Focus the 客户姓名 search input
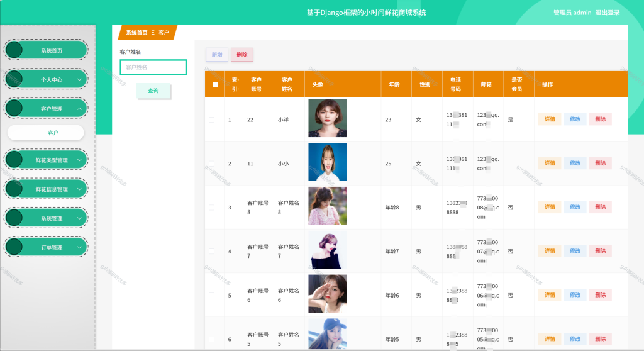This screenshot has width=644, height=351. pos(153,67)
